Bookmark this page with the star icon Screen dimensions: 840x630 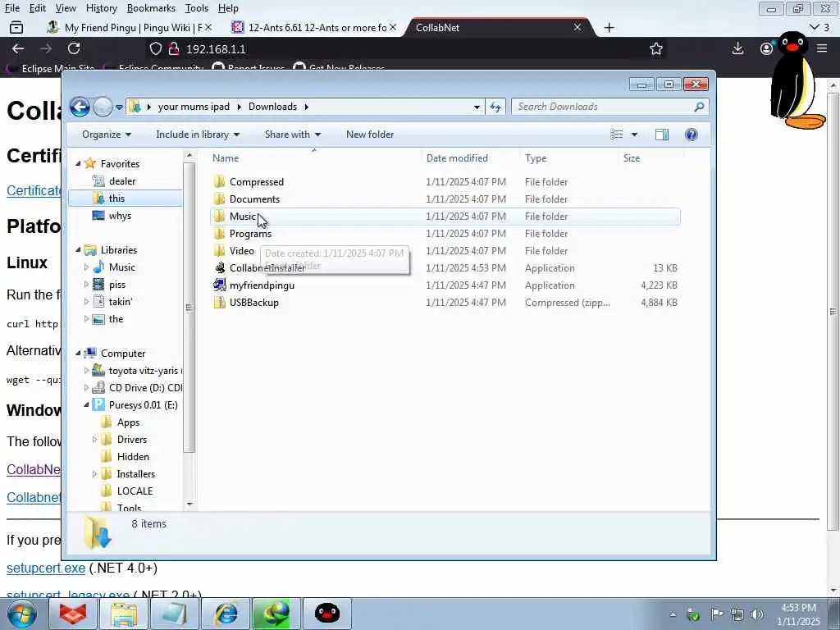[656, 48]
